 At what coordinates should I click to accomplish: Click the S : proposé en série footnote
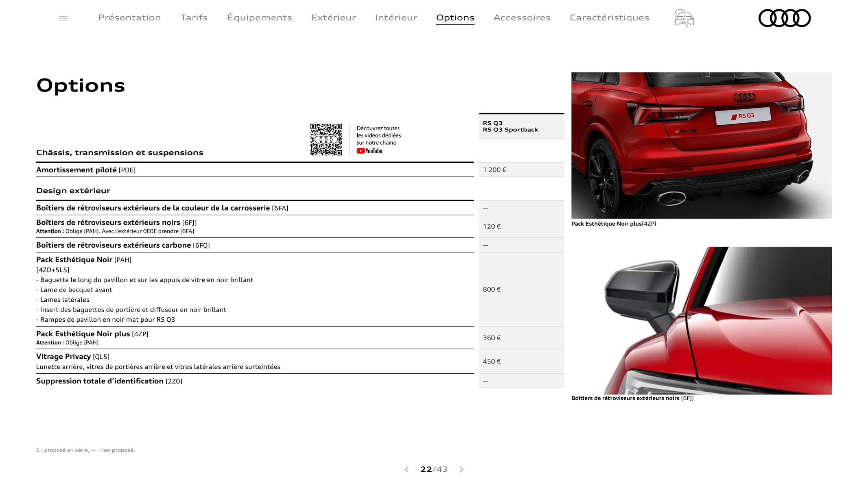coord(85,450)
